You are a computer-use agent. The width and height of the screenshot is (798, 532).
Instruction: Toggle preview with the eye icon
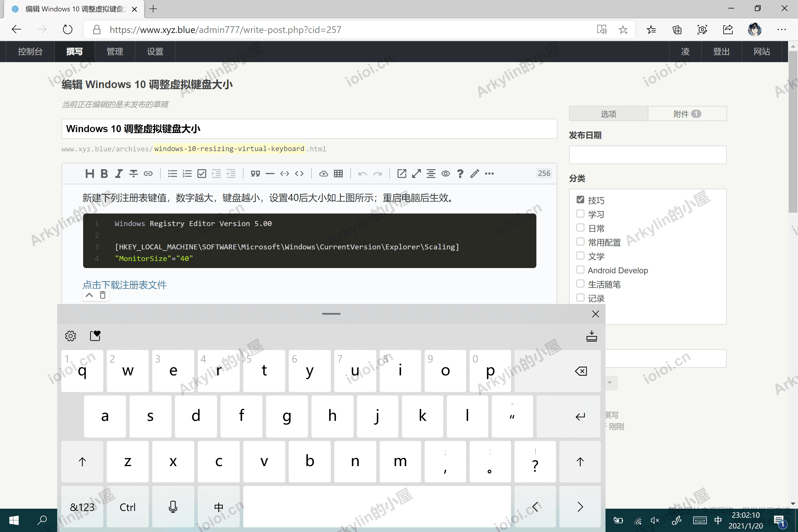(445, 174)
